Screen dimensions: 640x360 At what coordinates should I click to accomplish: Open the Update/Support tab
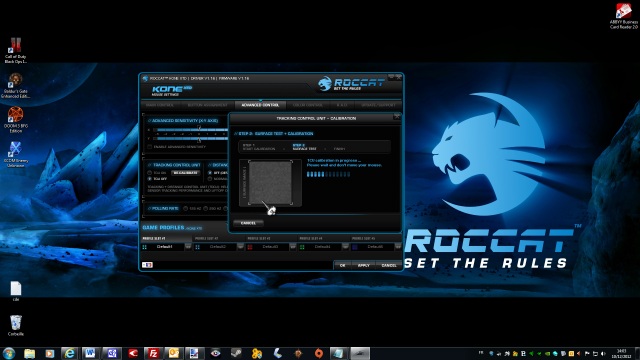click(378, 105)
